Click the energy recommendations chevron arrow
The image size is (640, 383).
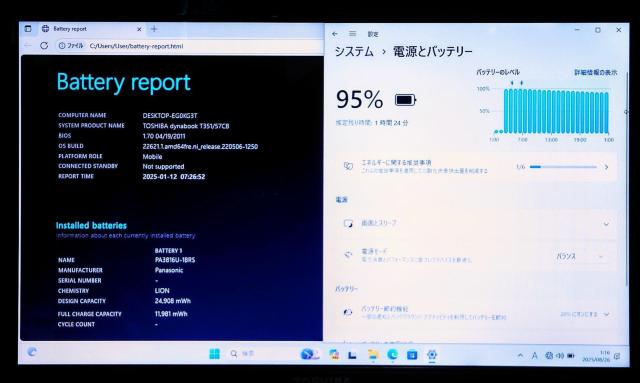607,167
